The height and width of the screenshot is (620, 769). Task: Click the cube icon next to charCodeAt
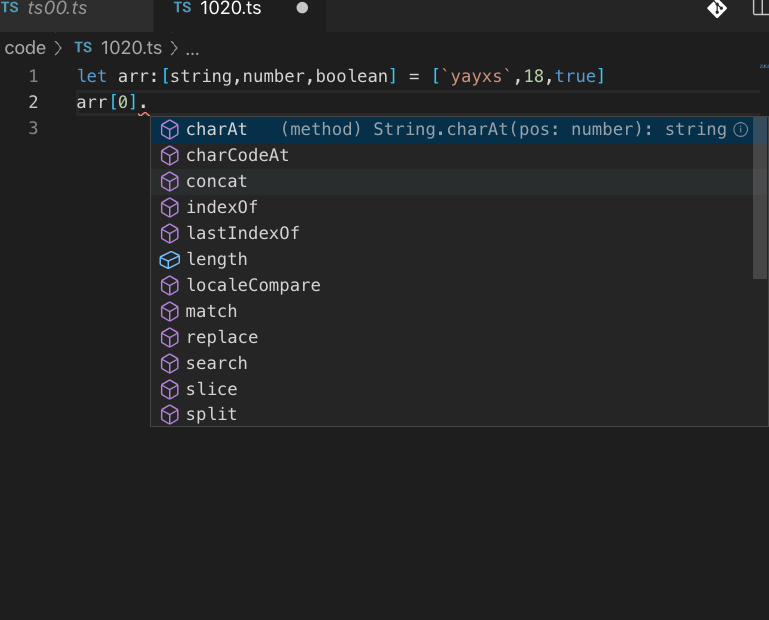(170, 155)
